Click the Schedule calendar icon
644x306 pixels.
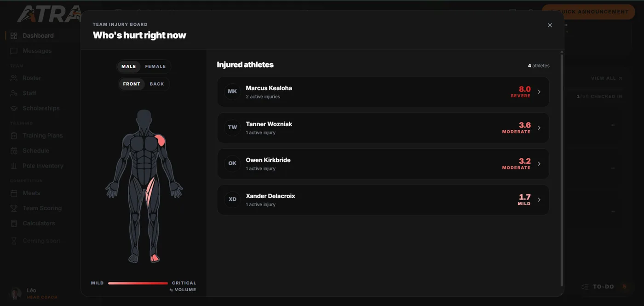point(14,150)
